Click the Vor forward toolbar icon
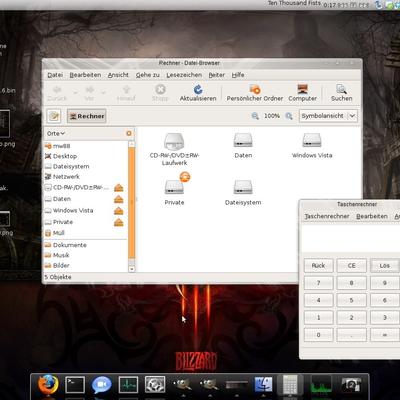The height and width of the screenshot is (400, 400). pos(89,93)
